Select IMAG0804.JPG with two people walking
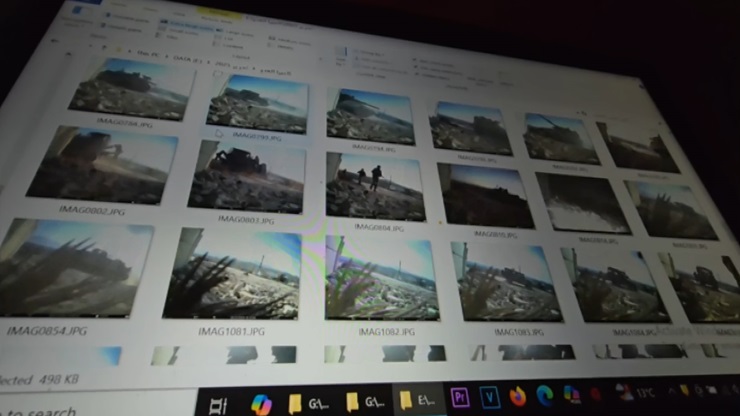 click(x=373, y=186)
